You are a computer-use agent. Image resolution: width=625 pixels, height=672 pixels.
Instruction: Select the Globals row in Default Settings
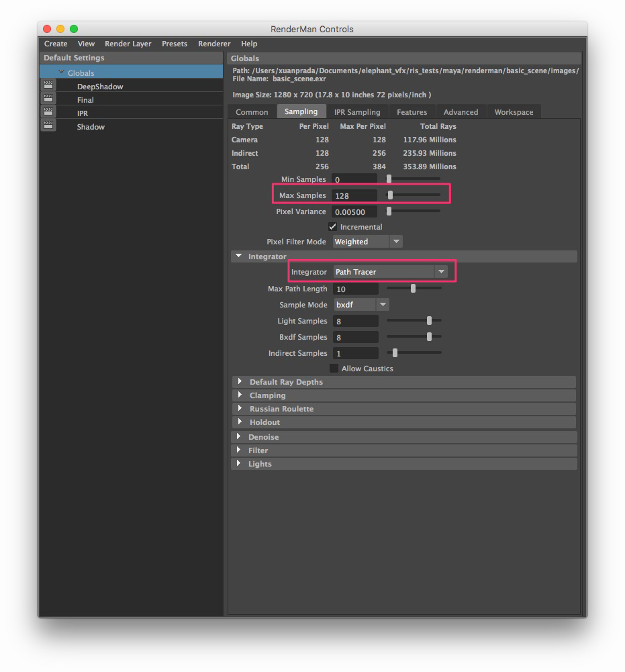click(132, 72)
